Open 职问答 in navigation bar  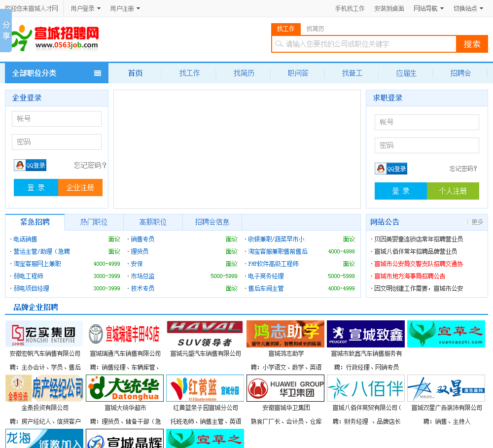coord(298,73)
